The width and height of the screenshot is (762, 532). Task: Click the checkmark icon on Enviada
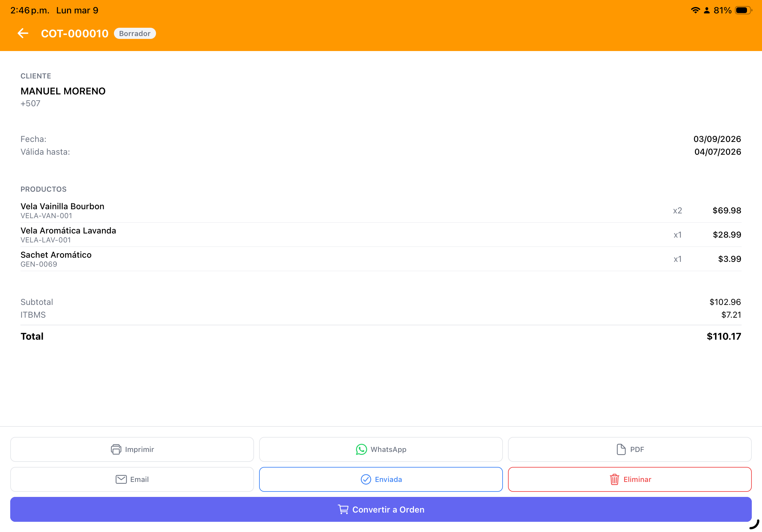point(365,479)
